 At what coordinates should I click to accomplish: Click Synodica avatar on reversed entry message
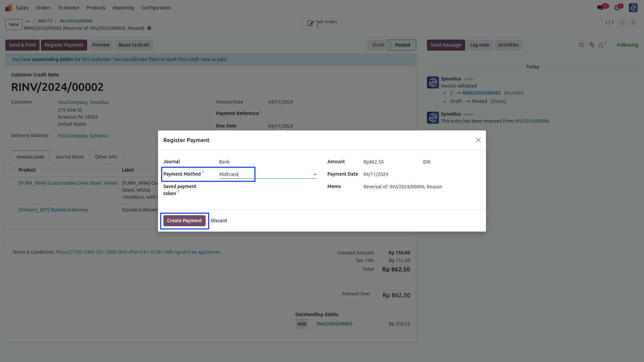pyautogui.click(x=433, y=118)
